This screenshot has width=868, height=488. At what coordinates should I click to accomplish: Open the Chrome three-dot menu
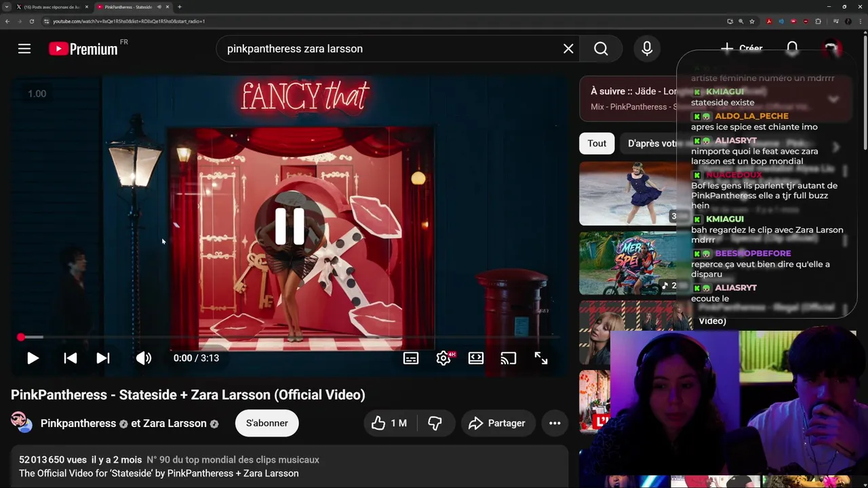click(x=861, y=21)
